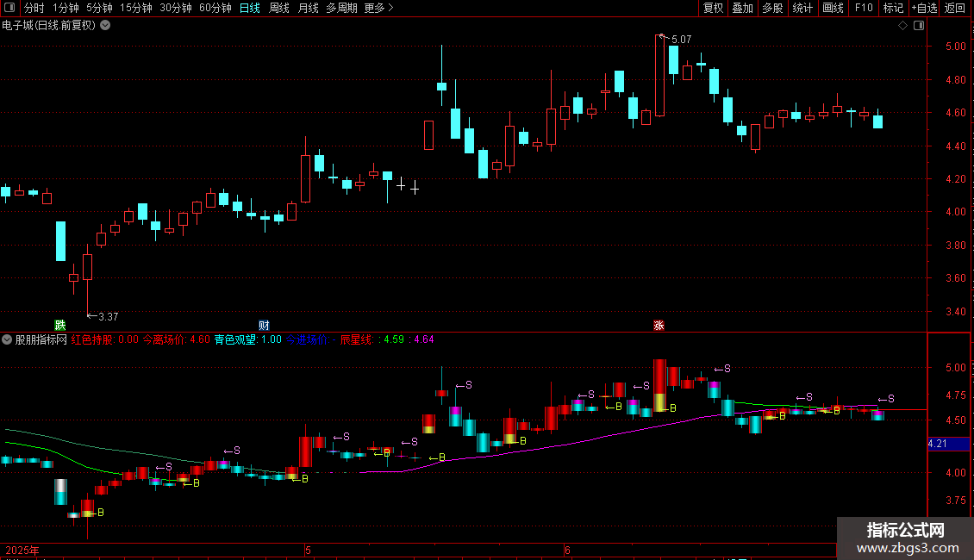This screenshot has height=560, width=974.
Task: Click the month 6 timeline label
Action: 568,550
